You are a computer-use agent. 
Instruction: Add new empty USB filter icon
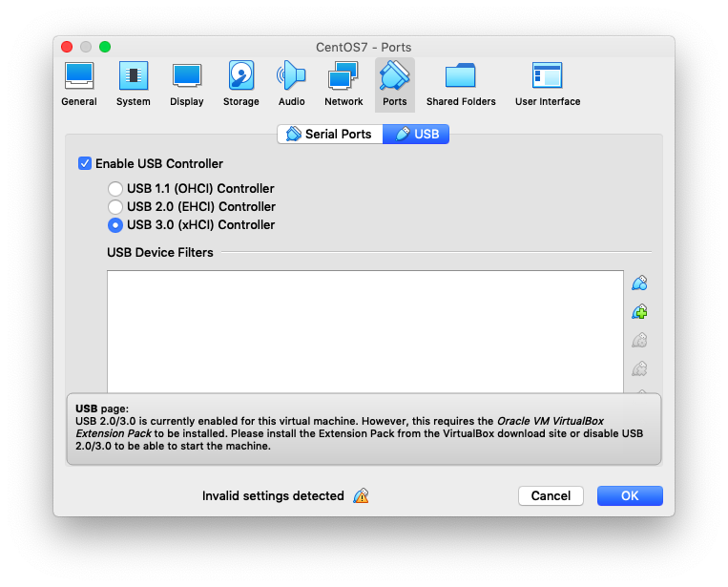point(639,283)
